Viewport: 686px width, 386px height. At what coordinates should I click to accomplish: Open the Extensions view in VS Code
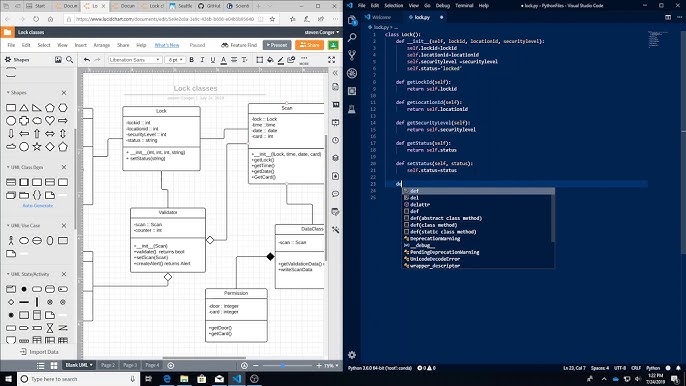[x=352, y=91]
